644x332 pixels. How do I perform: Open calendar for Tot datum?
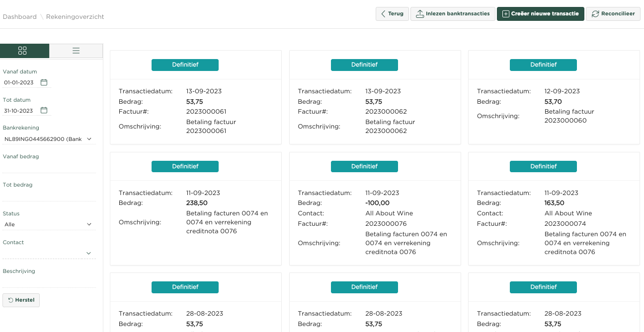[44, 111]
